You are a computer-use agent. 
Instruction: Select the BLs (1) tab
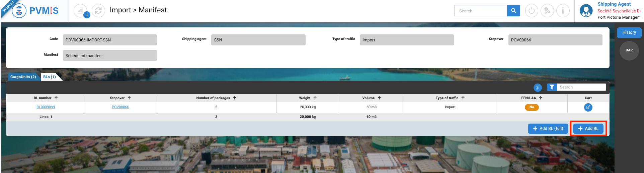click(x=50, y=77)
